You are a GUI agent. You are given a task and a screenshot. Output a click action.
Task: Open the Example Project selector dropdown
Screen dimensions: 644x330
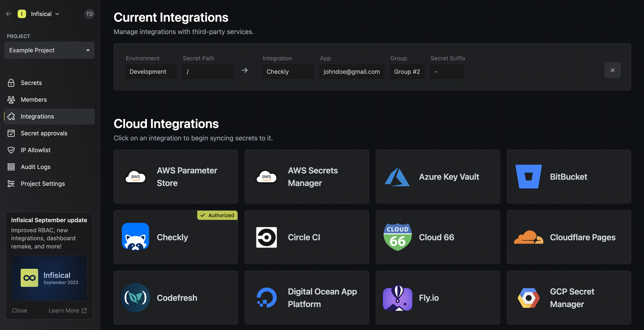[49, 50]
